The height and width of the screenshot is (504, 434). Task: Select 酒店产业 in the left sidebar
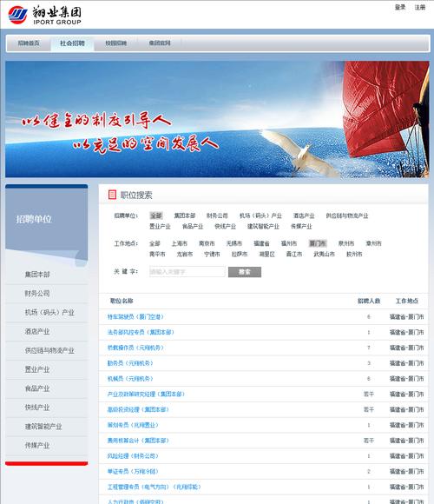coord(37,331)
